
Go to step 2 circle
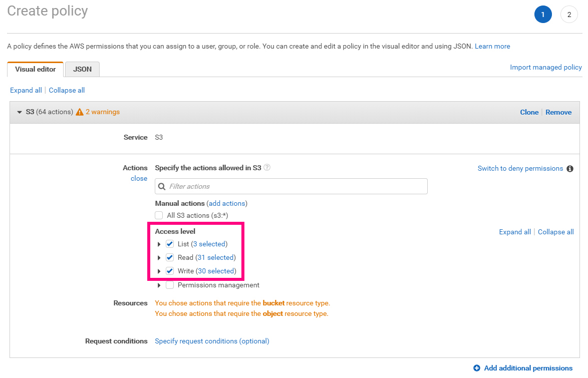click(569, 15)
